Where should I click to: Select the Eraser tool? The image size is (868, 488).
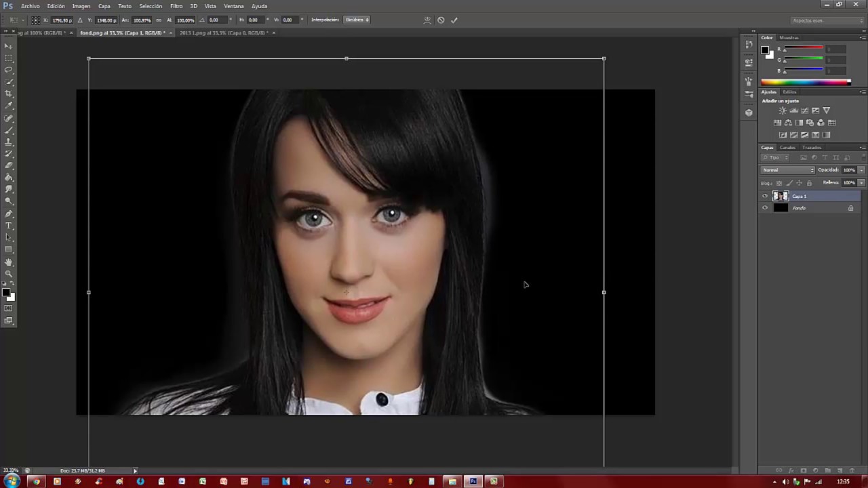pos(9,165)
